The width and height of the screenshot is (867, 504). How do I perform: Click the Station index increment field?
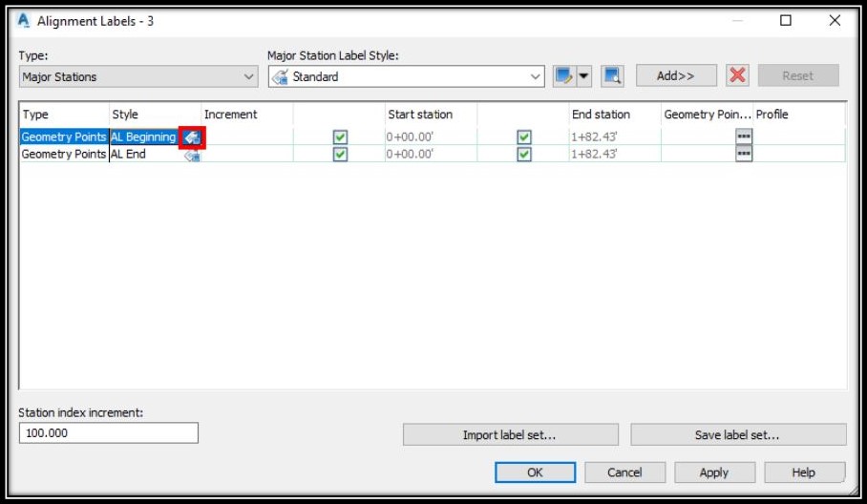pos(109,432)
